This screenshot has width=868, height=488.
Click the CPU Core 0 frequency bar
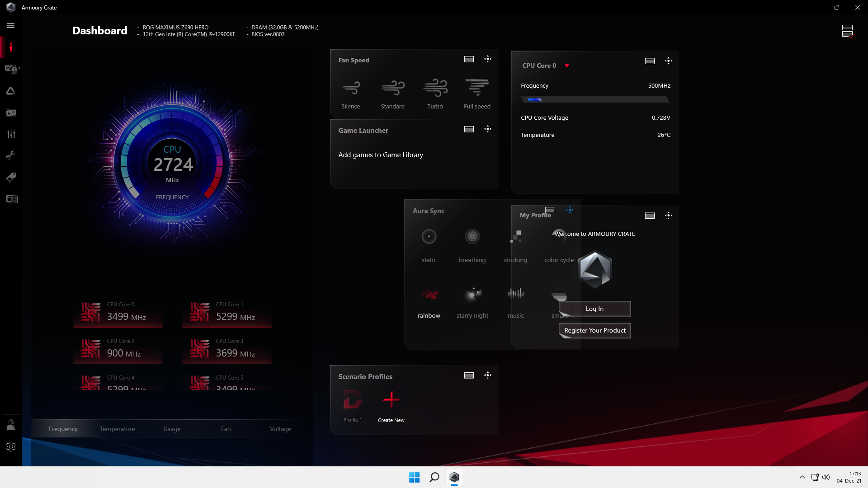tap(595, 99)
